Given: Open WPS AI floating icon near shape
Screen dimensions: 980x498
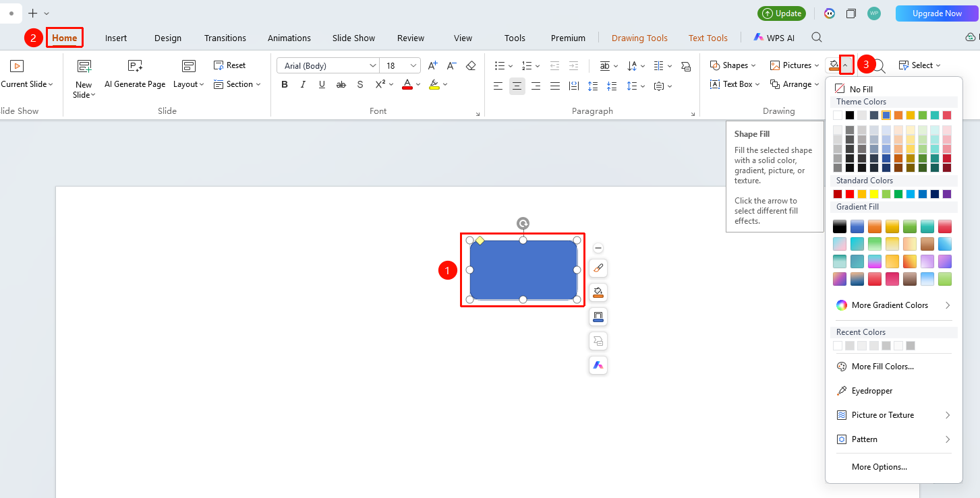Looking at the screenshot, I should pyautogui.click(x=598, y=365).
